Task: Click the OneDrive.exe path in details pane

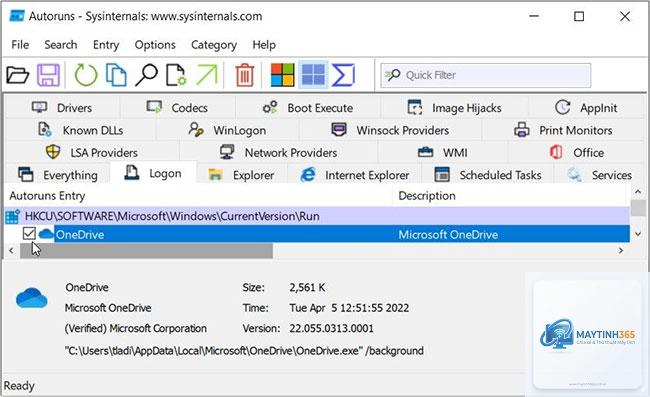Action: (x=244, y=351)
